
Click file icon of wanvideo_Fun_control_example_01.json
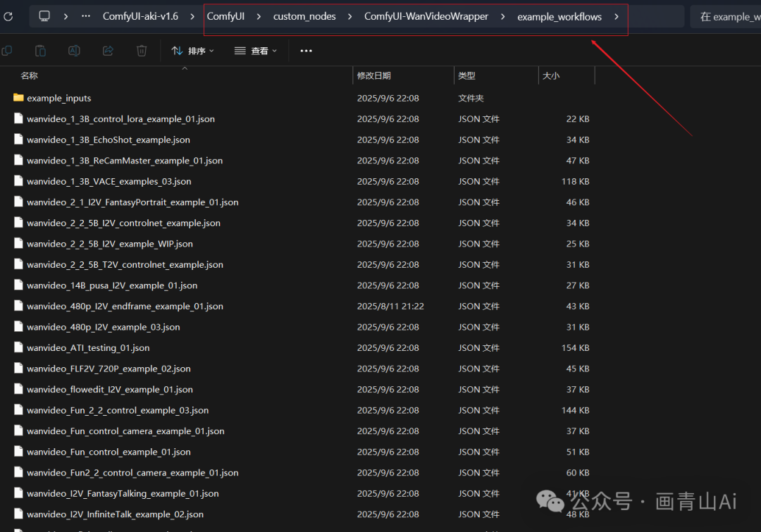tap(18, 452)
